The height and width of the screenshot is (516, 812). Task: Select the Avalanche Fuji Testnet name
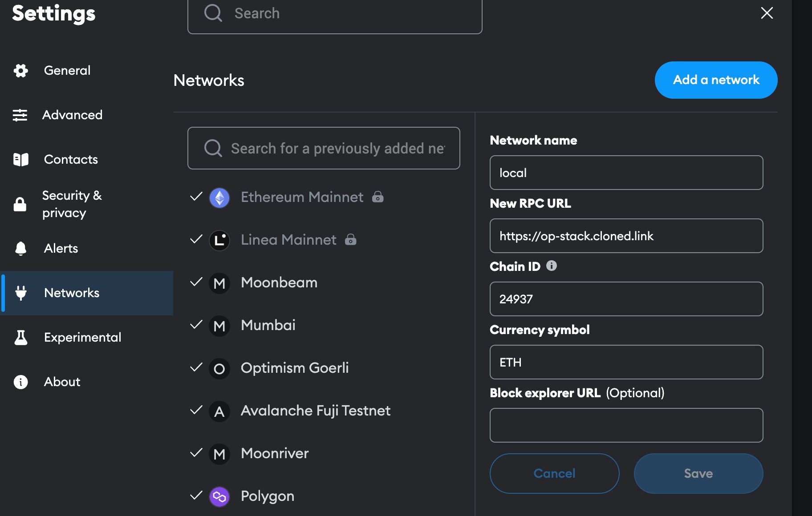coord(316,411)
